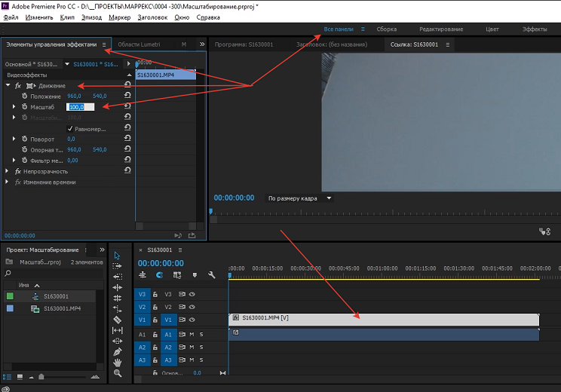561x392 pixels.
Task: Select the Hand tool
Action: click(118, 363)
